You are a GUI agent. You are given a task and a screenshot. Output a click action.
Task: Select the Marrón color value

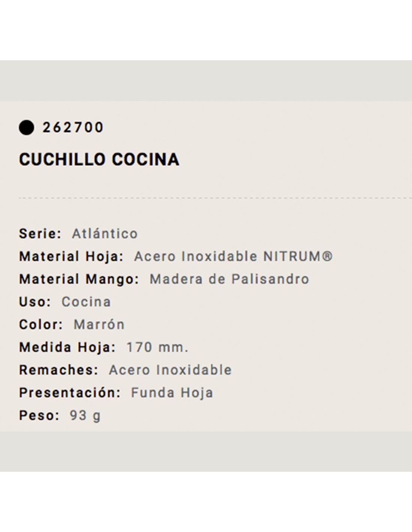tap(99, 325)
